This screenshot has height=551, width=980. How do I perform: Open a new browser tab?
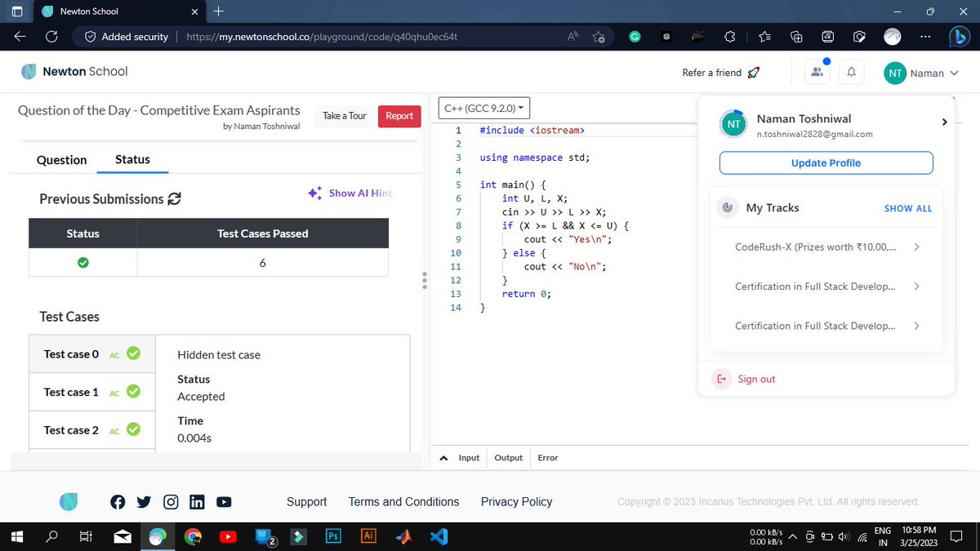(x=218, y=11)
